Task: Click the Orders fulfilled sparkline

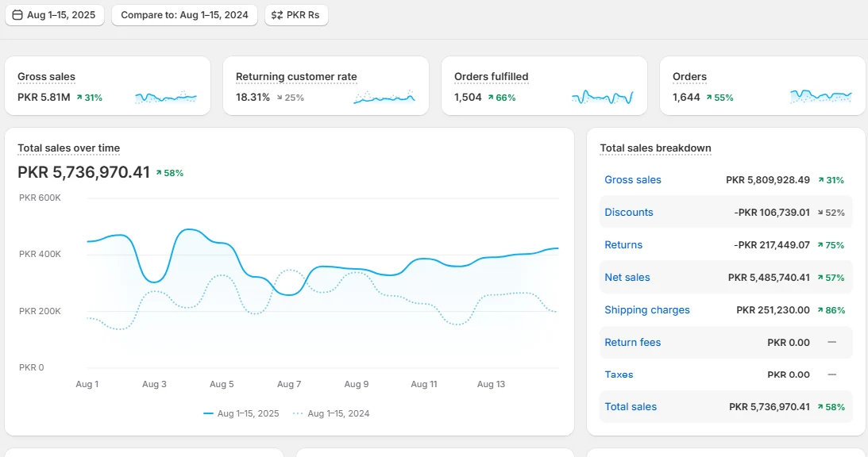Action: [602, 98]
